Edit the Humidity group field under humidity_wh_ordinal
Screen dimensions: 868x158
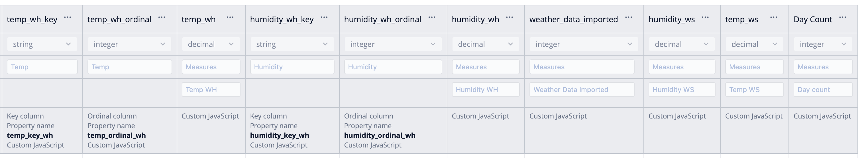(393, 67)
